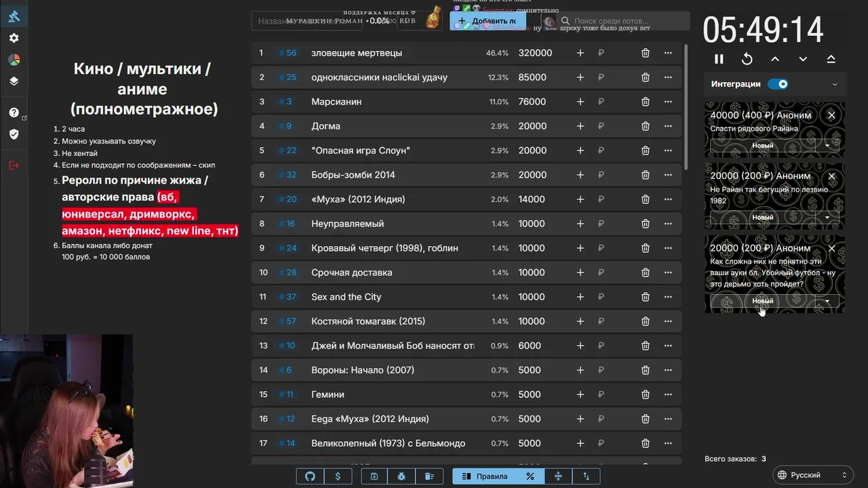Screen dimensions: 868x488
Task: Click the Добавить лот button
Action: (488, 21)
